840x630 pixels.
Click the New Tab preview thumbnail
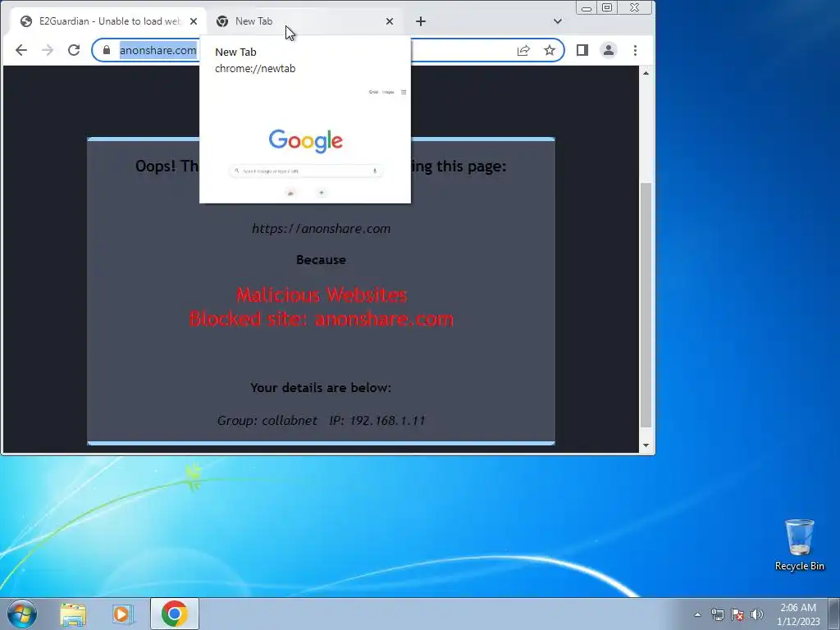[x=305, y=141]
